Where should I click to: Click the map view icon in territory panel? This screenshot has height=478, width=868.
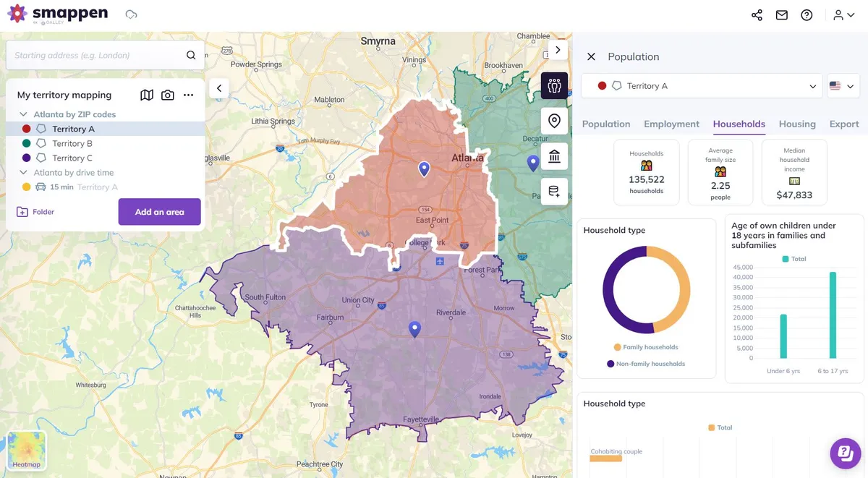click(147, 95)
